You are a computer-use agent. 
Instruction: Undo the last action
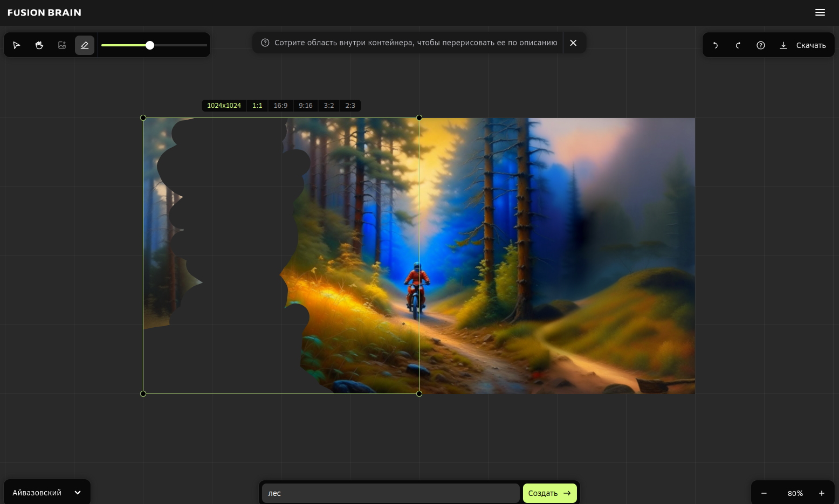tap(716, 45)
